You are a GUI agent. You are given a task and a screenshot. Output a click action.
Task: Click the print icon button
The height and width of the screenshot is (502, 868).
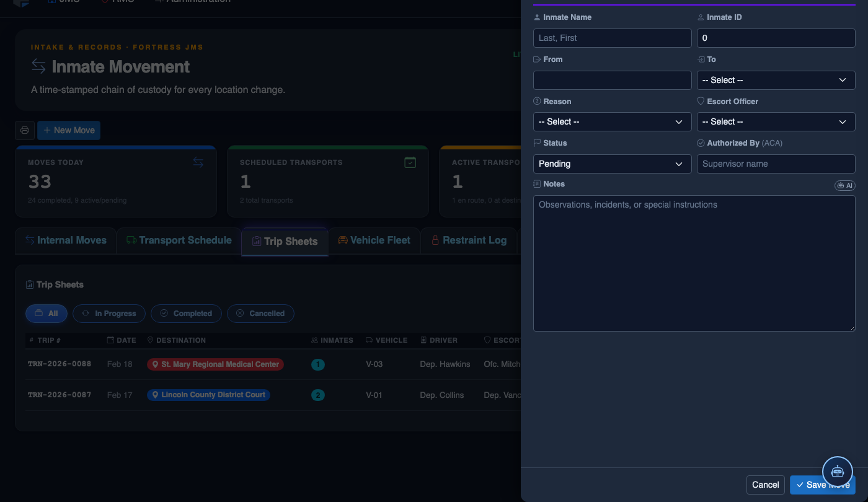click(25, 130)
